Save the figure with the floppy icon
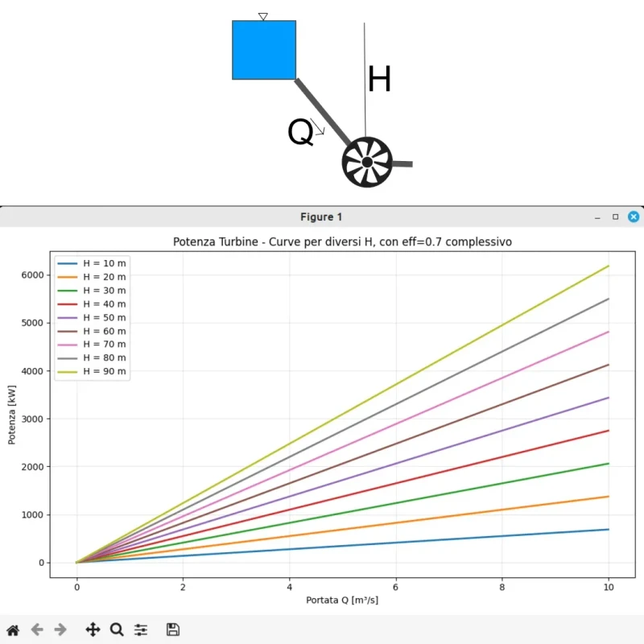The height and width of the screenshot is (644, 644). (173, 630)
